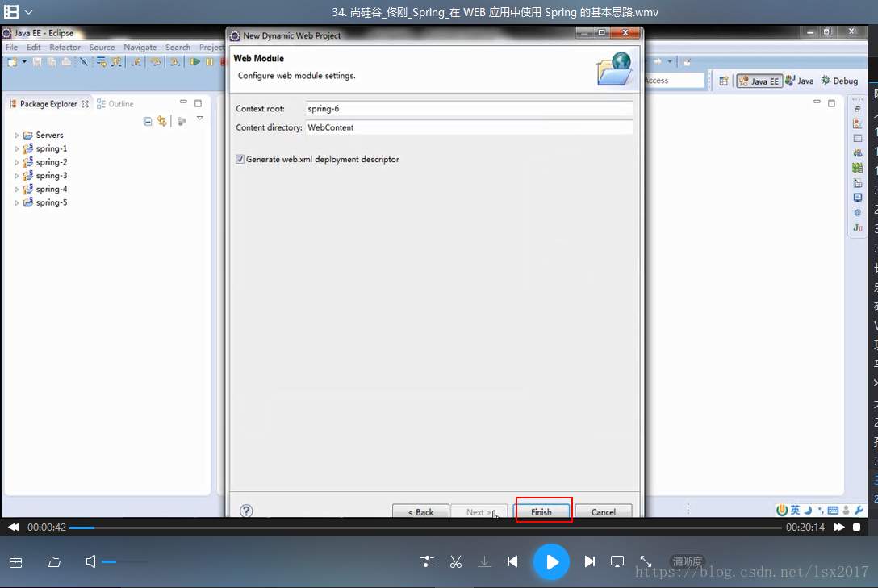Viewport: 878px width, 588px height.
Task: Click the 清晰度 quality button
Action: click(687, 561)
